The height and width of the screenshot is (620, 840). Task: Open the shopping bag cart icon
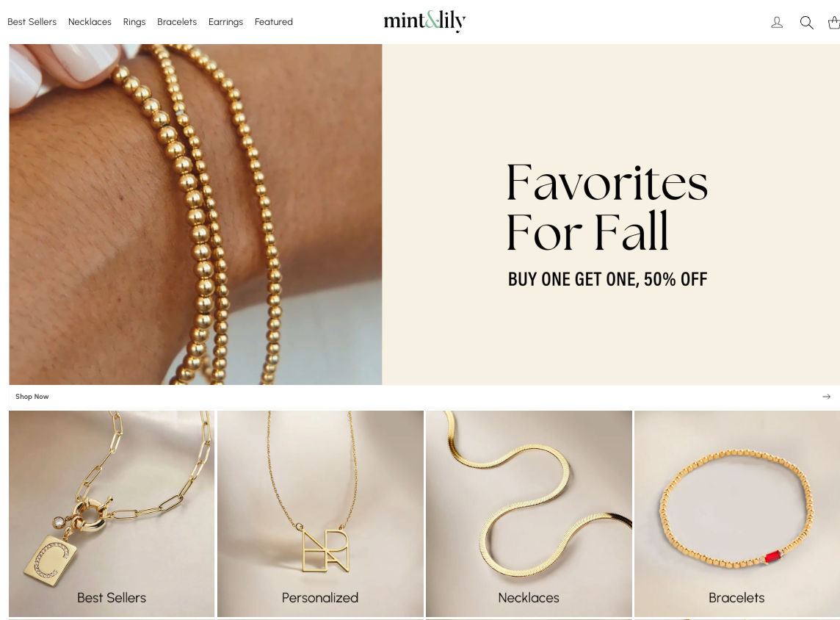834,23
